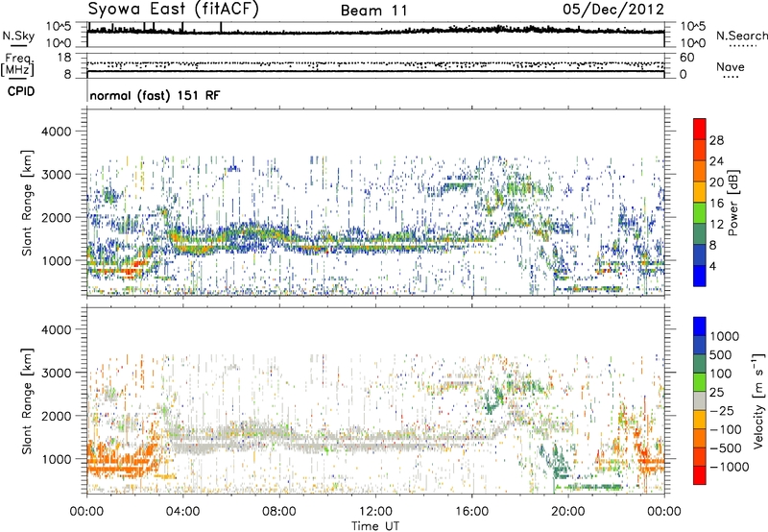Click velocity scale value 25

click(x=717, y=393)
